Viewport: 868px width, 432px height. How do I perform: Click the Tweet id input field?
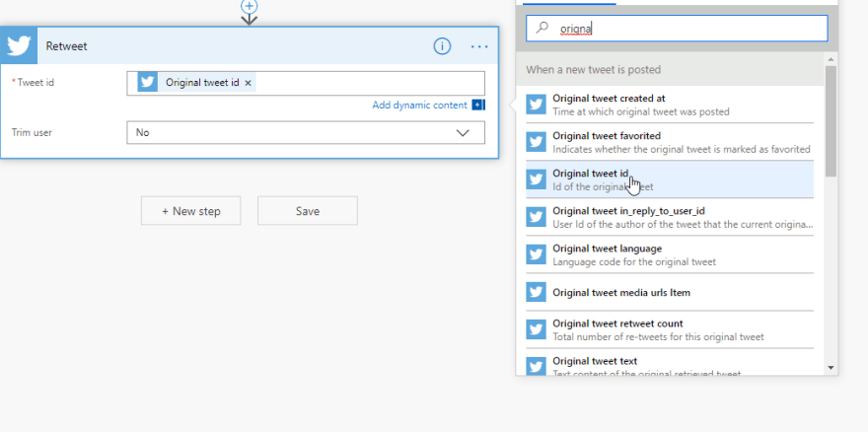[306, 83]
